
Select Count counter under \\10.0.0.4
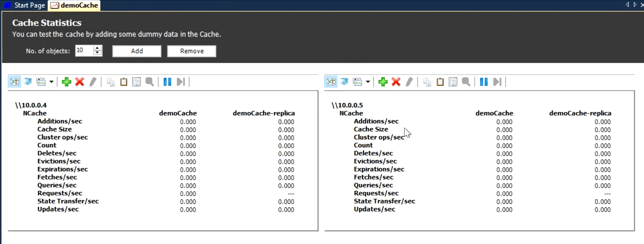click(47, 145)
